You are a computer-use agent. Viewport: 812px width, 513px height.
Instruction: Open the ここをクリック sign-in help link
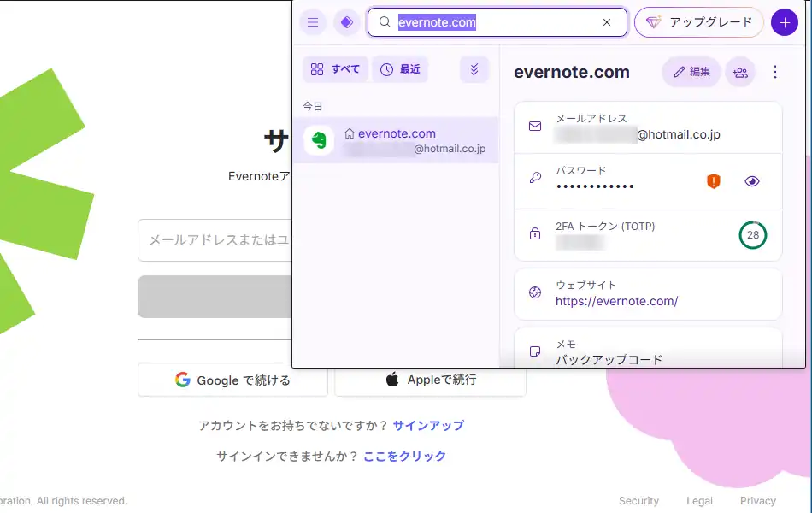[x=404, y=457]
